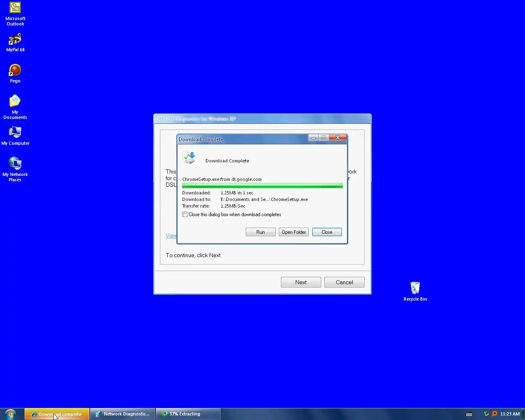Close the Download complete dialog with X

[338, 138]
